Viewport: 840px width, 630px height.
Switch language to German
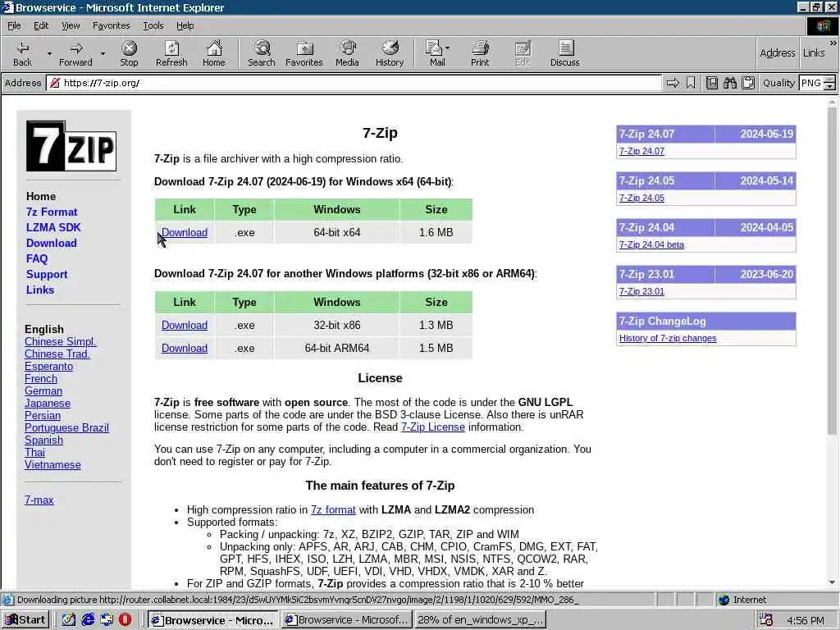point(43,391)
